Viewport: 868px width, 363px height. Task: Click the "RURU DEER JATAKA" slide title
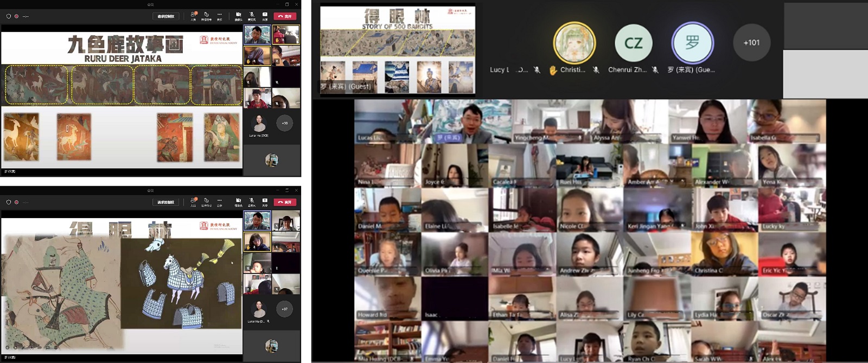pyautogui.click(x=123, y=59)
